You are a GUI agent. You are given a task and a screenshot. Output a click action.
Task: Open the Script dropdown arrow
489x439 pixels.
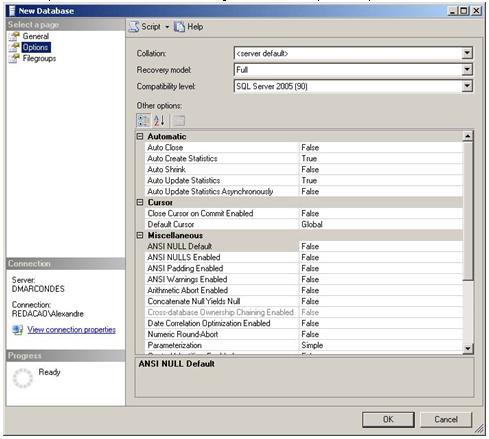click(167, 27)
